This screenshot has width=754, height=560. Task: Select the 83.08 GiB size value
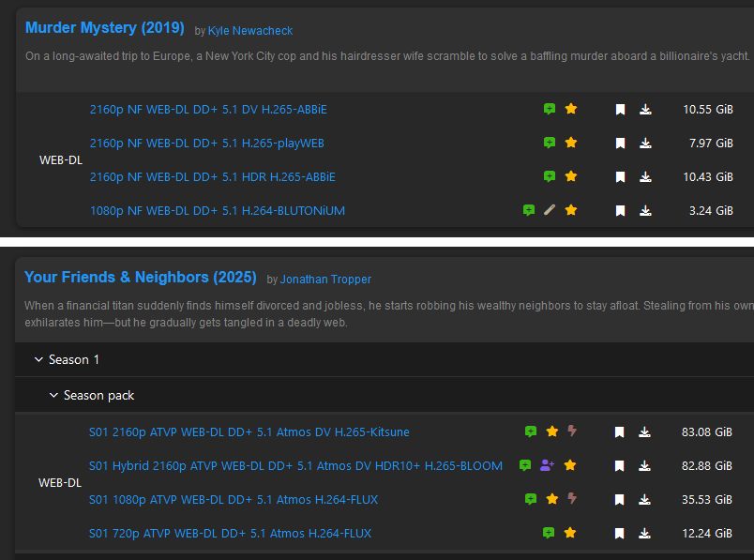coord(707,431)
